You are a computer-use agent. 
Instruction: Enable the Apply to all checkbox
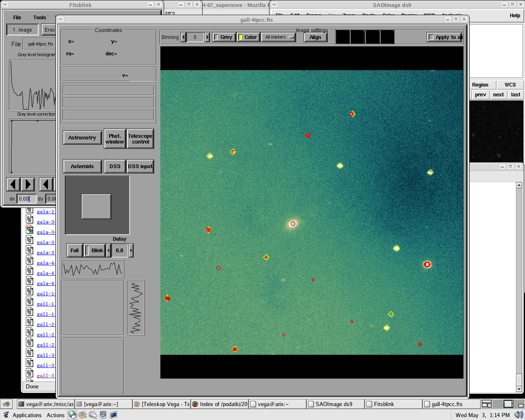(x=445, y=37)
